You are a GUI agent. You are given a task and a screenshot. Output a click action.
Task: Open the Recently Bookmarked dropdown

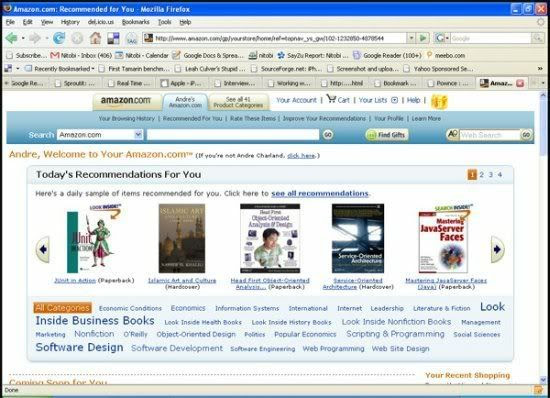(x=59, y=69)
